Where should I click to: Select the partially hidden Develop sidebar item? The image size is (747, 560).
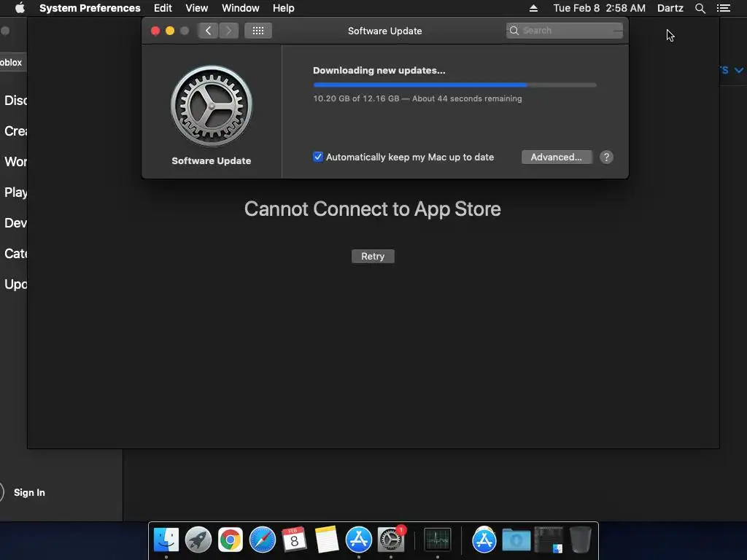point(15,223)
